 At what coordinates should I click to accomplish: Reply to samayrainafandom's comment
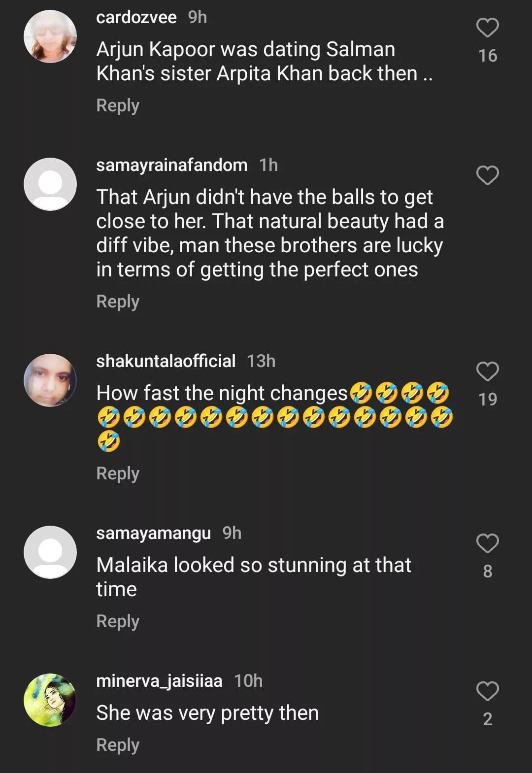coord(118,302)
